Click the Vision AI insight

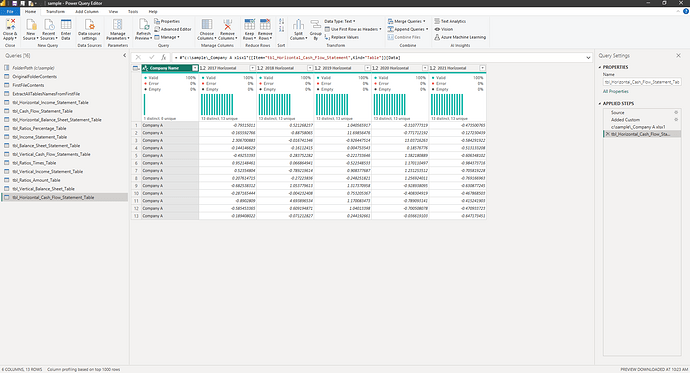(x=444, y=29)
